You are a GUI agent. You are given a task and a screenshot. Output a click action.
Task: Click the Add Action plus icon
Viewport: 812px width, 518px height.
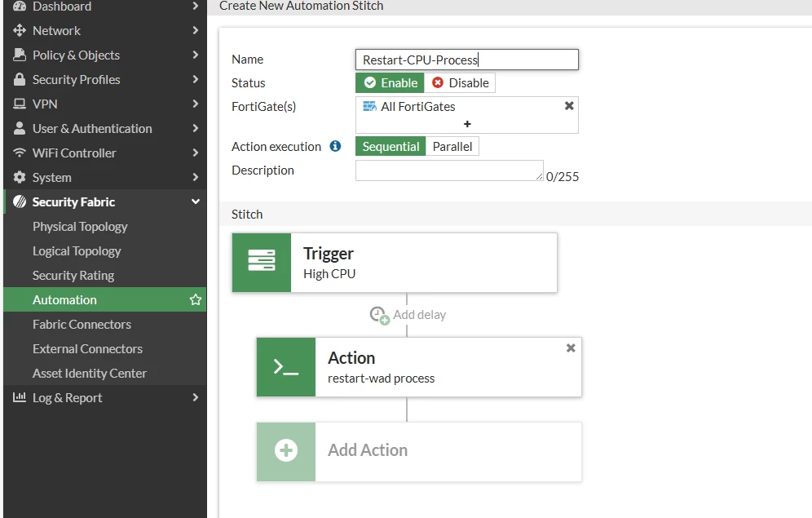click(286, 450)
